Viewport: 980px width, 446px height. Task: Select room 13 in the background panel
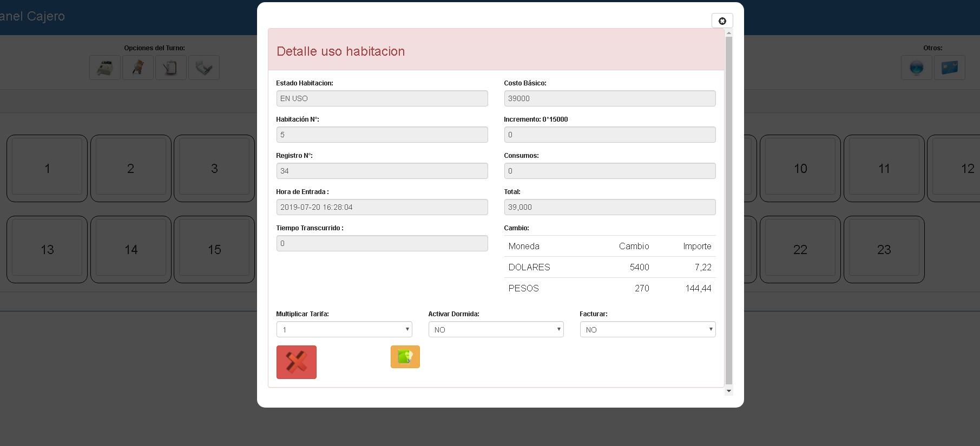(47, 249)
